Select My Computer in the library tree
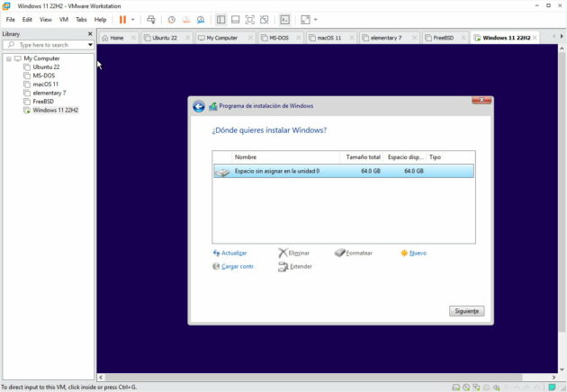The height and width of the screenshot is (392, 567). click(x=41, y=58)
